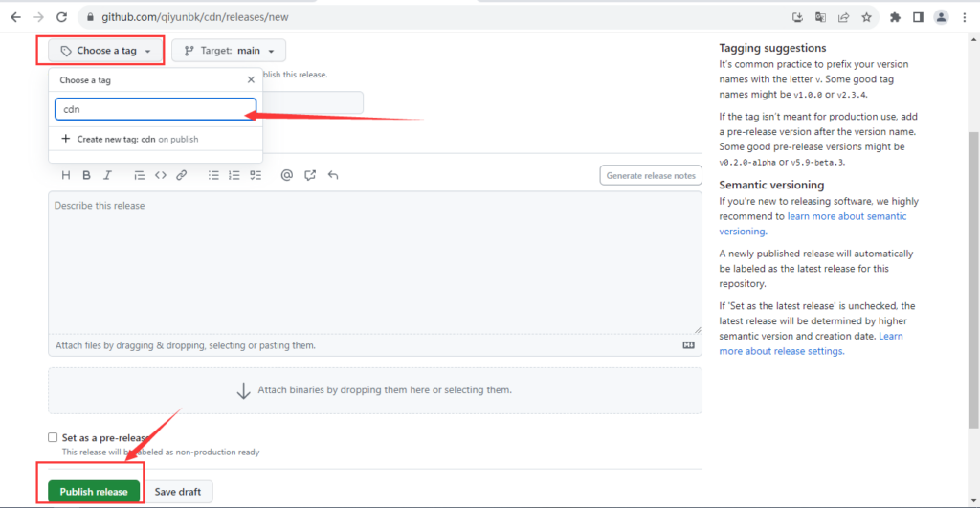Open the browser extensions puzzle icon
Viewport: 980px width, 508px height.
895,17
